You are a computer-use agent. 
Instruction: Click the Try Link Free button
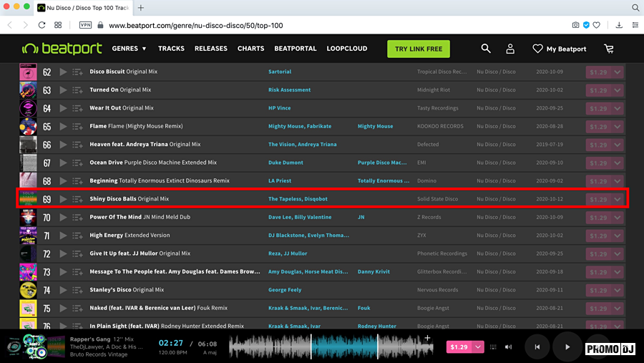pyautogui.click(x=419, y=49)
